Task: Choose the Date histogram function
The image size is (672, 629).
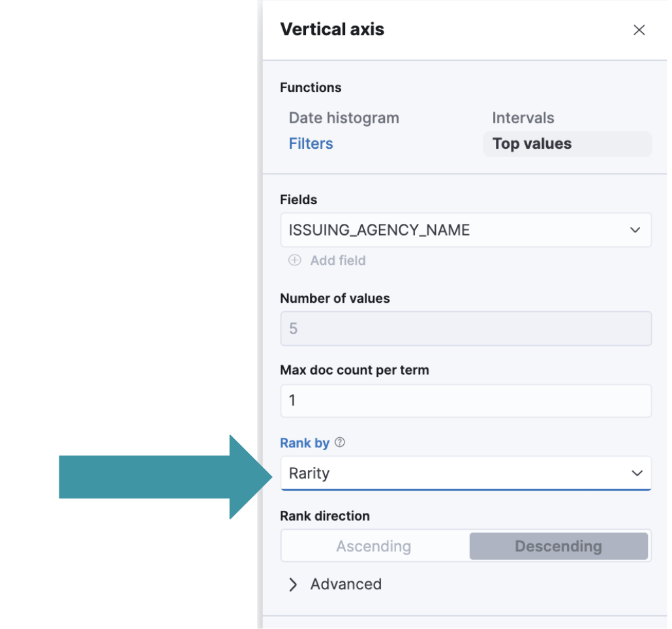Action: (x=344, y=118)
